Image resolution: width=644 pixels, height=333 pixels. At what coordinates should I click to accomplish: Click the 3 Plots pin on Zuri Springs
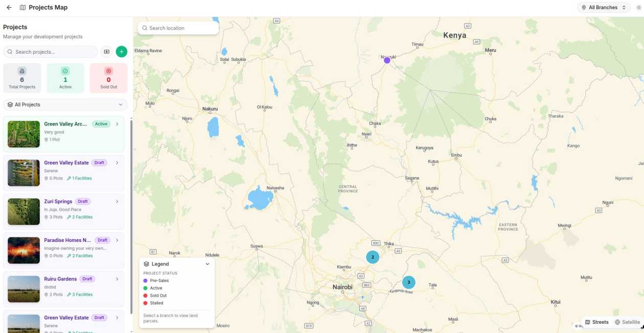pos(46,217)
